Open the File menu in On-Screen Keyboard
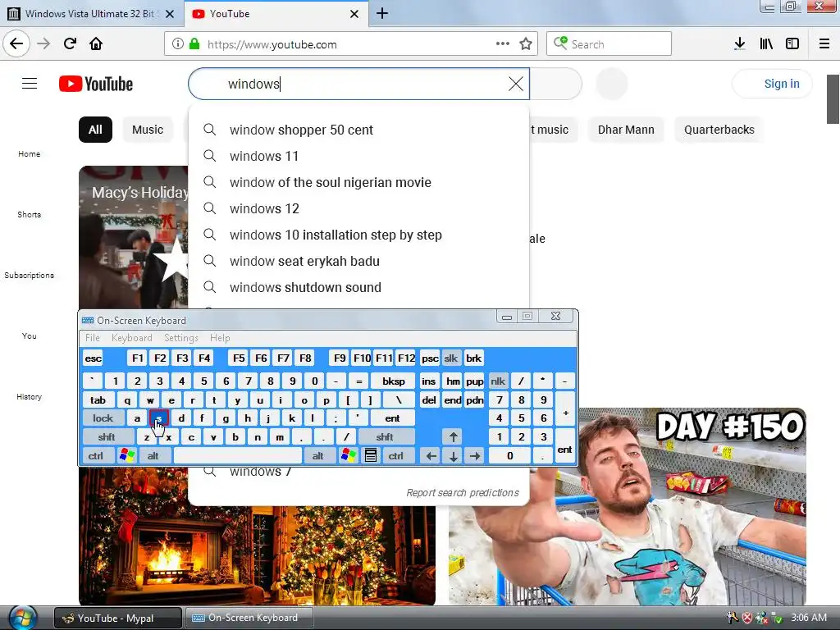The width and height of the screenshot is (840, 630). point(93,338)
